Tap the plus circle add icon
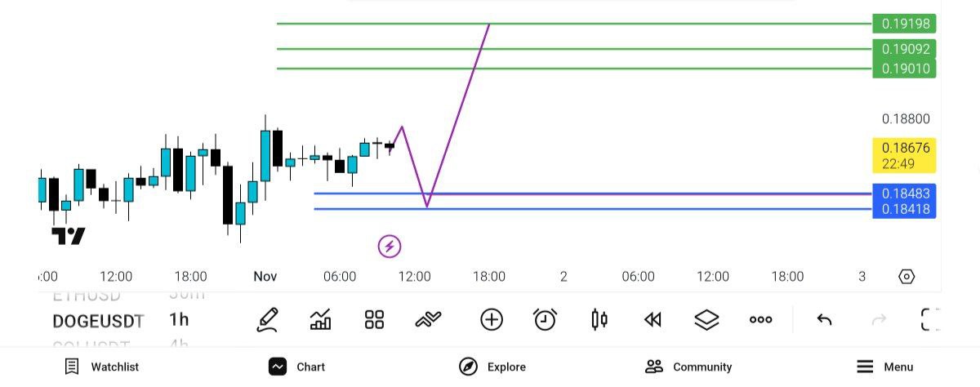The height and width of the screenshot is (387, 980). [x=492, y=320]
